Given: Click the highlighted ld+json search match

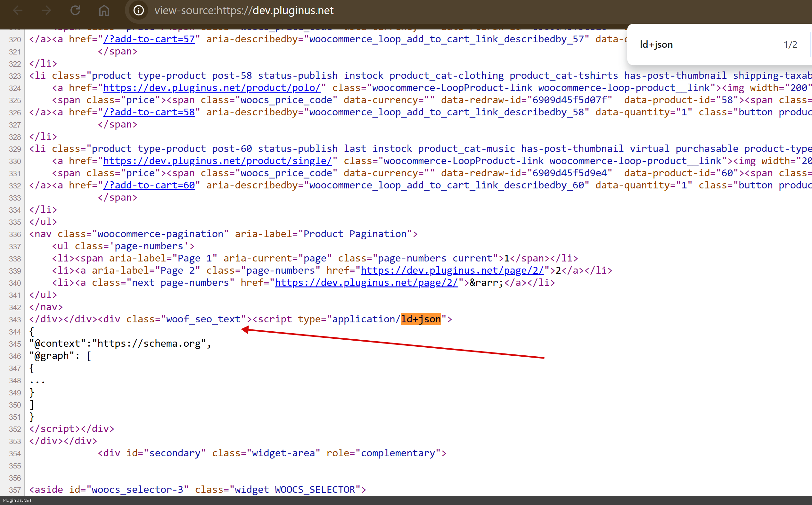Looking at the screenshot, I should tap(421, 319).
